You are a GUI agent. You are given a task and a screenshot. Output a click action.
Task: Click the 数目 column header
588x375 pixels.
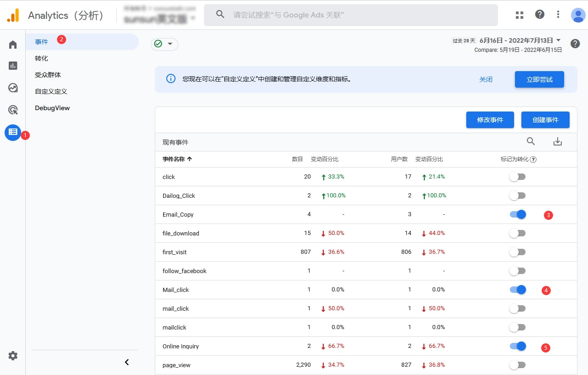pos(297,159)
